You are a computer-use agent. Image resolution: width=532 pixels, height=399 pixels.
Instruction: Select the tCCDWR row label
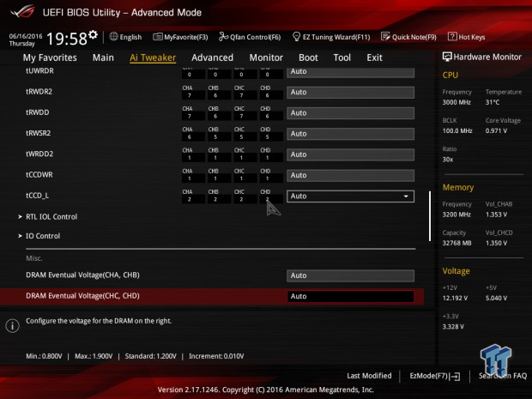point(39,175)
